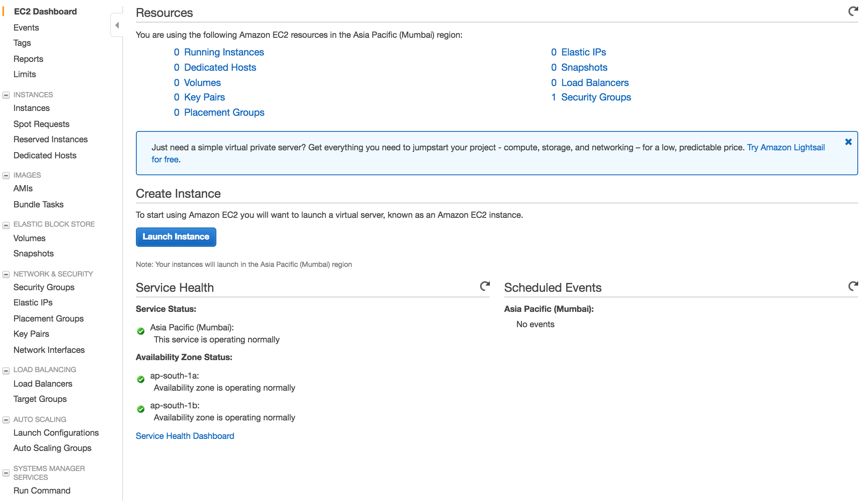
Task: Follow the Try Amazon Lightsail link
Action: (x=786, y=148)
